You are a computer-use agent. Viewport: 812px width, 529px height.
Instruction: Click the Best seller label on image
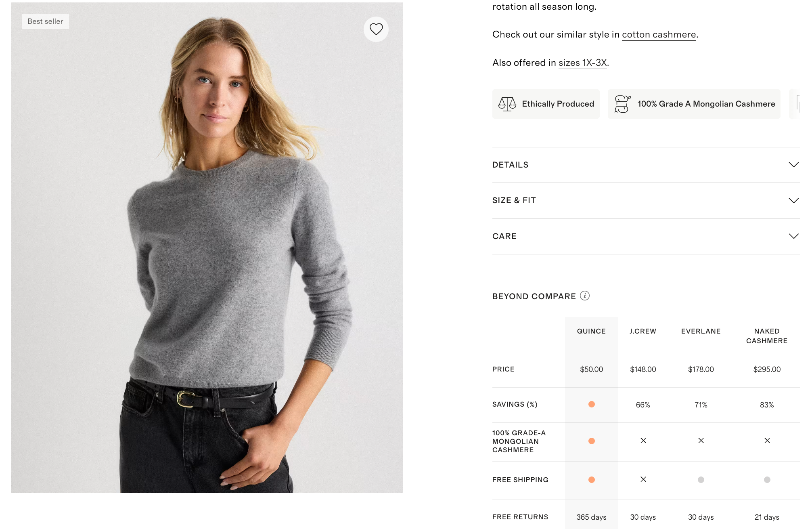[45, 21]
